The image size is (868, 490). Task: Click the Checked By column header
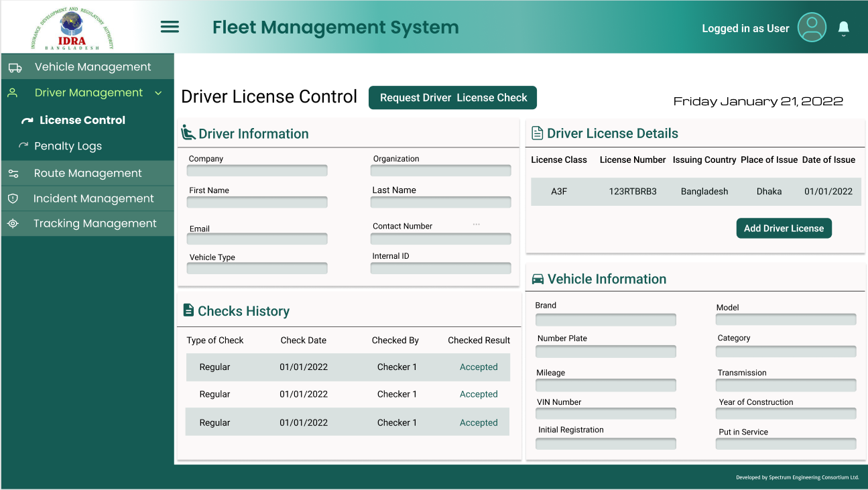[x=395, y=341]
